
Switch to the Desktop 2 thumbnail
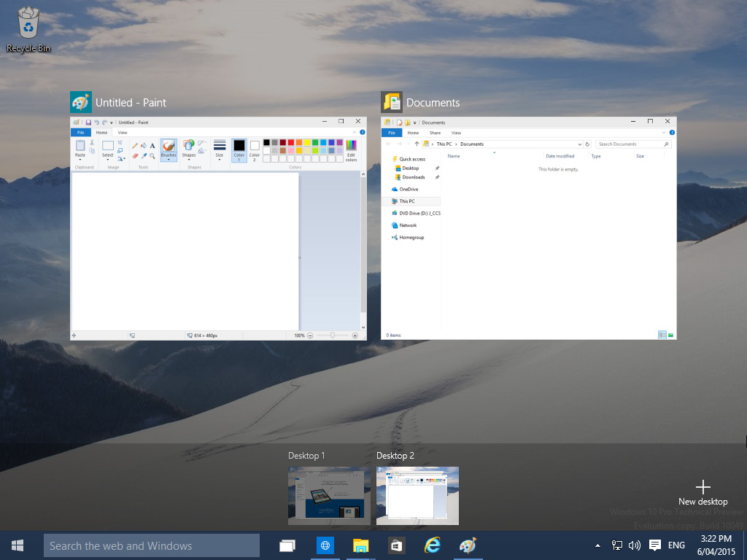417,496
